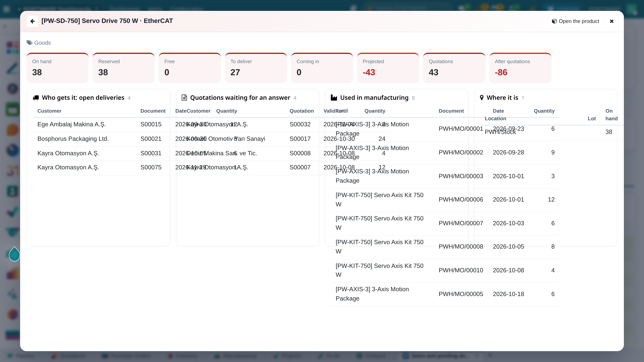Click the back arrow button

[x=32, y=21]
